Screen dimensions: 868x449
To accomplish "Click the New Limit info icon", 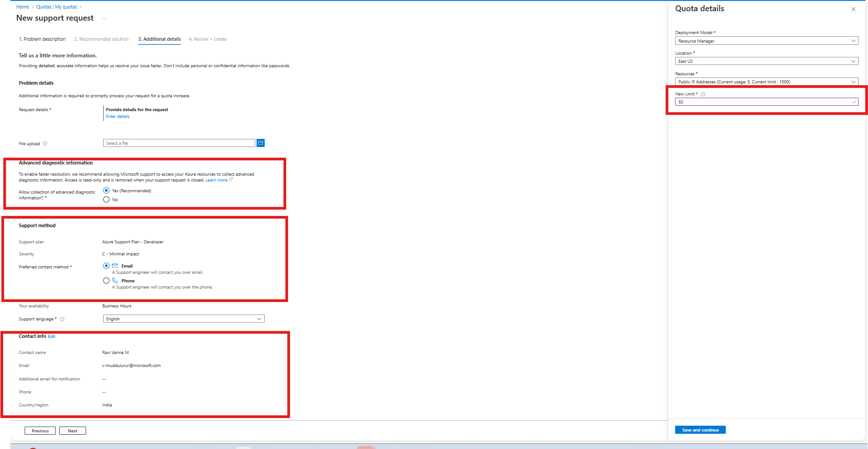I will 703,94.
